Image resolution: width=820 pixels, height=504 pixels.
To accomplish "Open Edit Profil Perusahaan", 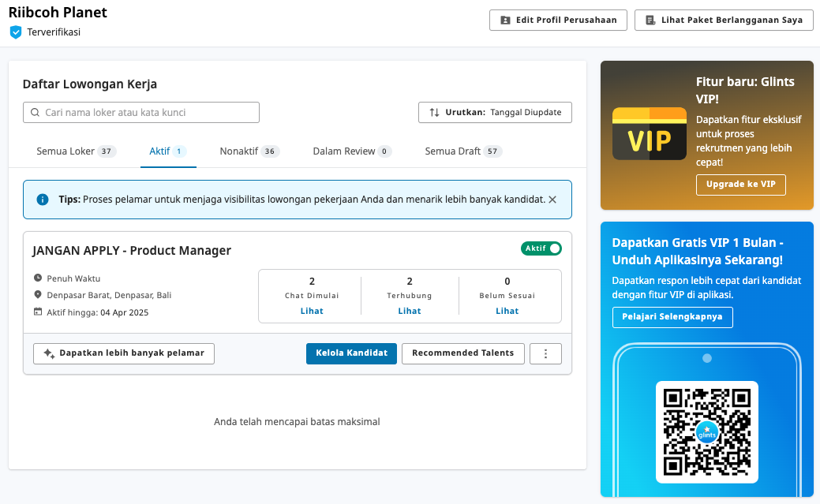I will 558,21.
